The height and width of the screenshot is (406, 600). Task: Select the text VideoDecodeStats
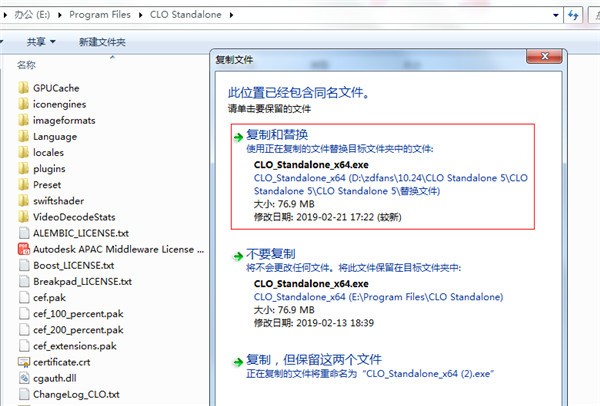[74, 217]
